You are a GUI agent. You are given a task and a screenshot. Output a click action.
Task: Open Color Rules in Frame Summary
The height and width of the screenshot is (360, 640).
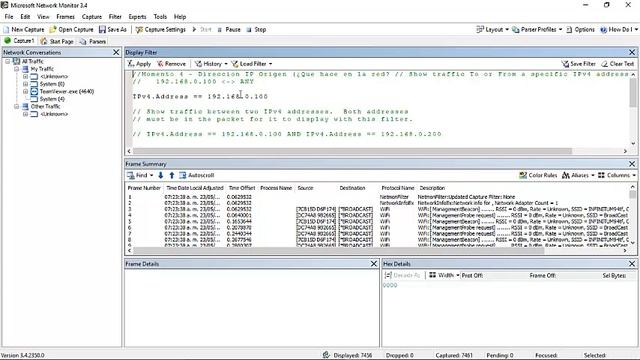(538, 175)
